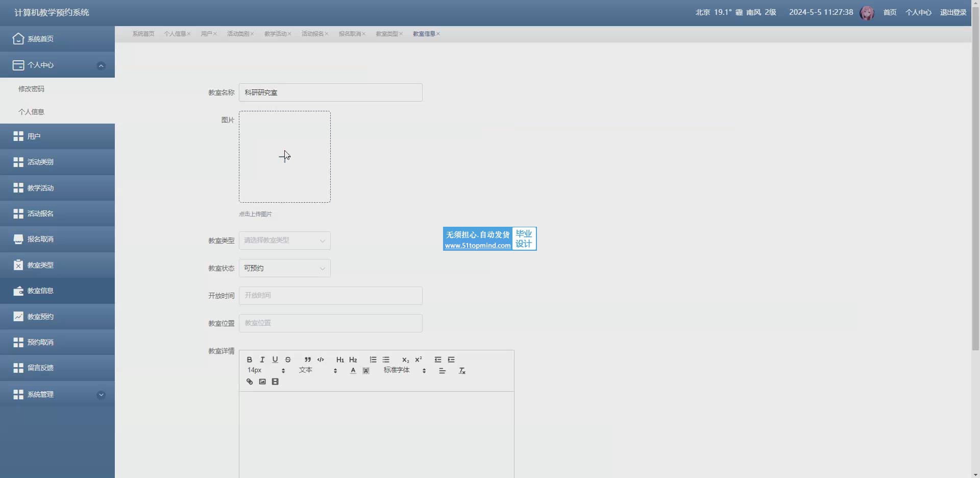Close the 教室信息 tab
This screenshot has width=980, height=478.
[438, 34]
